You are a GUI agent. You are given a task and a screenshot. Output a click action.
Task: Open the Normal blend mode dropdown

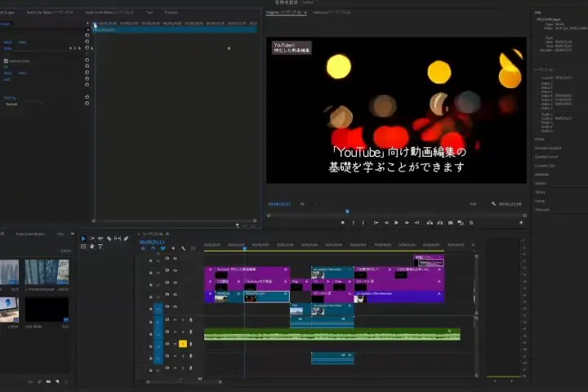[x=24, y=104]
